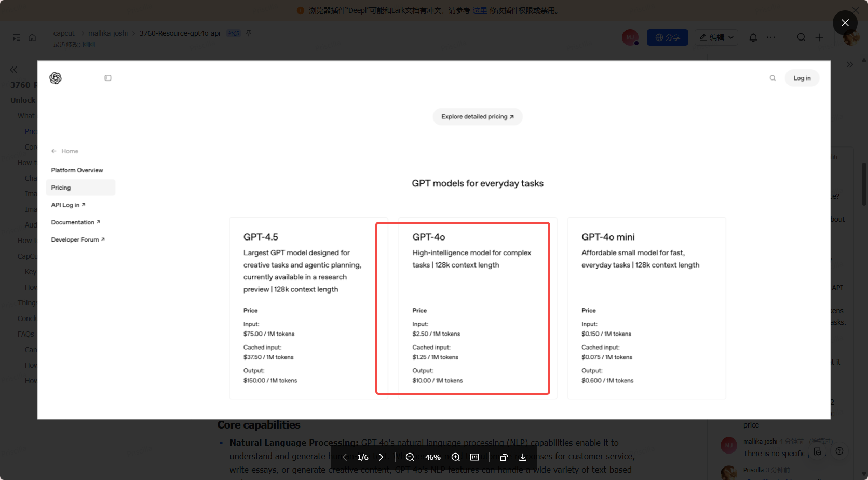Rotate the previewed image

click(504, 457)
